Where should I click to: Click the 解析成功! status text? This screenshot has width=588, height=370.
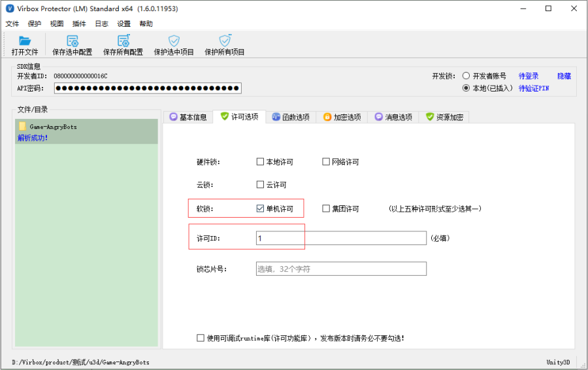click(33, 138)
